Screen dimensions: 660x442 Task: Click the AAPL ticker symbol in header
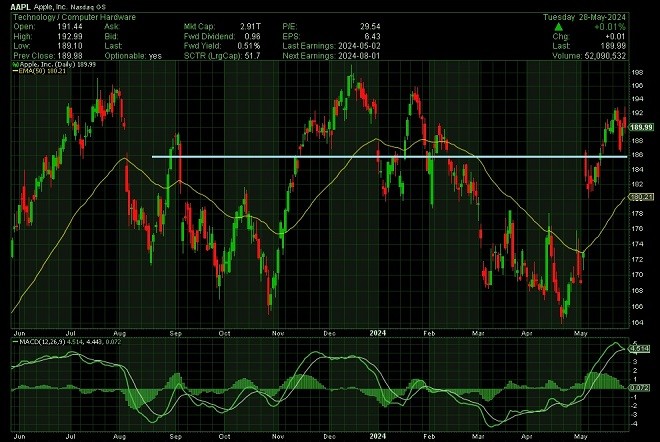20,6
